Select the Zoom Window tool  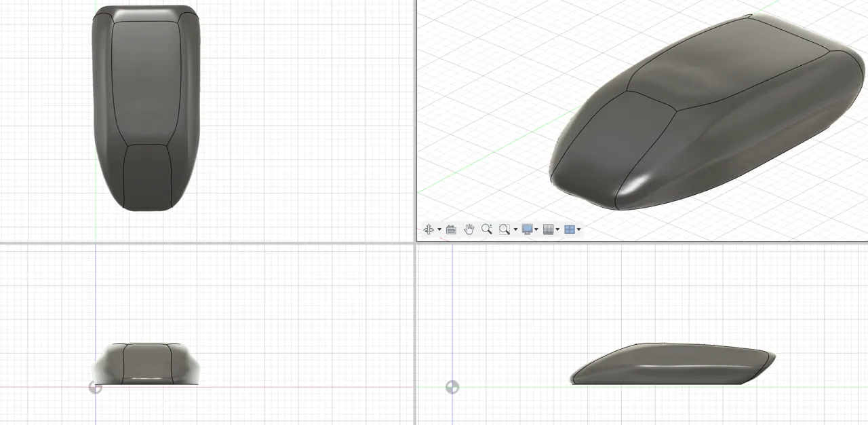[504, 229]
